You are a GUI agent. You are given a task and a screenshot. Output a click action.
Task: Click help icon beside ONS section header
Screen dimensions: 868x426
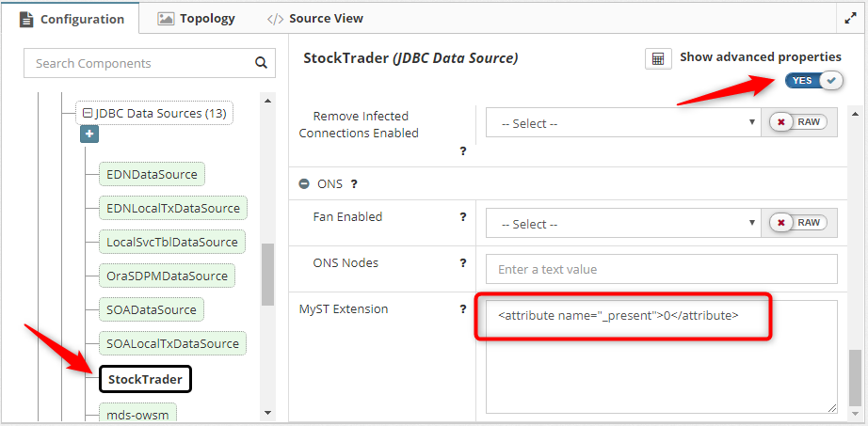point(354,184)
